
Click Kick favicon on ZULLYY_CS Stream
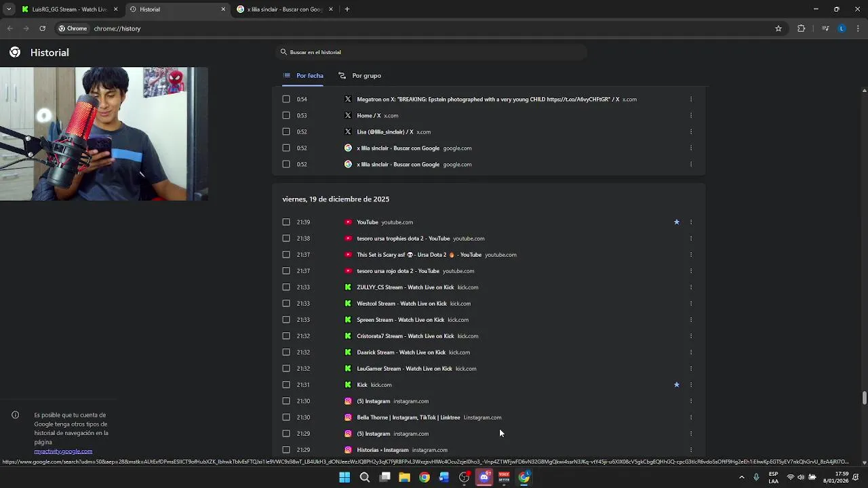tap(348, 287)
